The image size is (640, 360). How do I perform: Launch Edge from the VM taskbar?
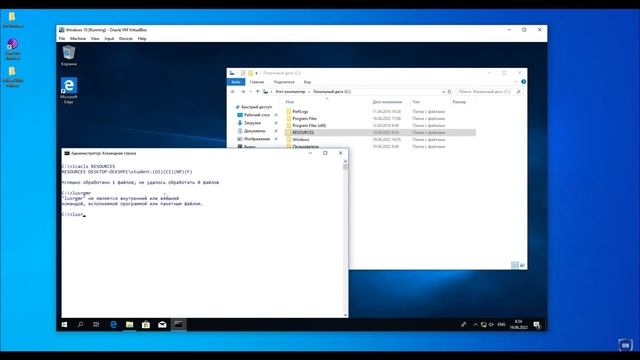coord(113,324)
